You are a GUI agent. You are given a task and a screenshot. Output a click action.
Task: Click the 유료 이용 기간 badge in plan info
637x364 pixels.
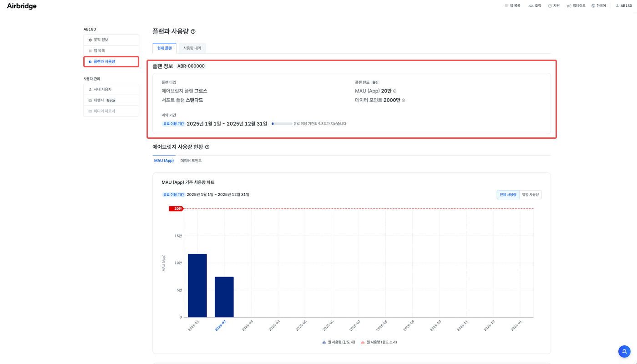pos(173,124)
